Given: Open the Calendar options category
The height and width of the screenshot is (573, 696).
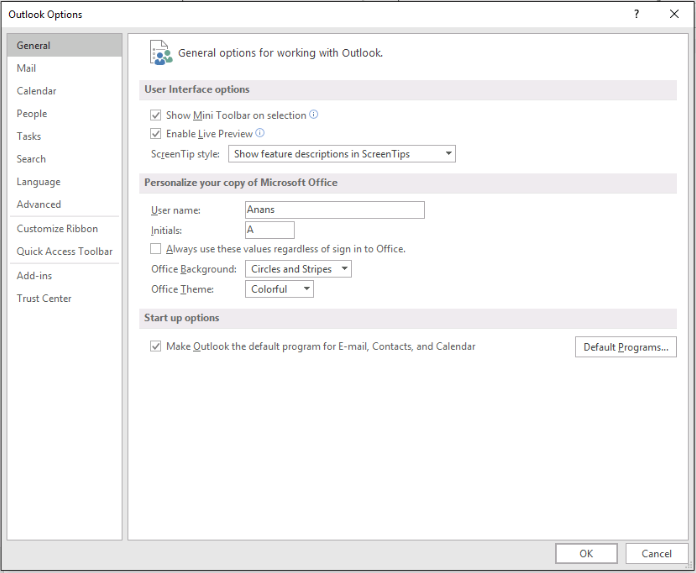Looking at the screenshot, I should click(x=36, y=91).
